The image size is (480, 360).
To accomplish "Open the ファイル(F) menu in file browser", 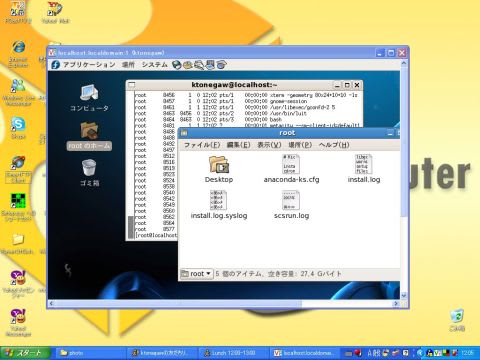I will click(x=202, y=145).
